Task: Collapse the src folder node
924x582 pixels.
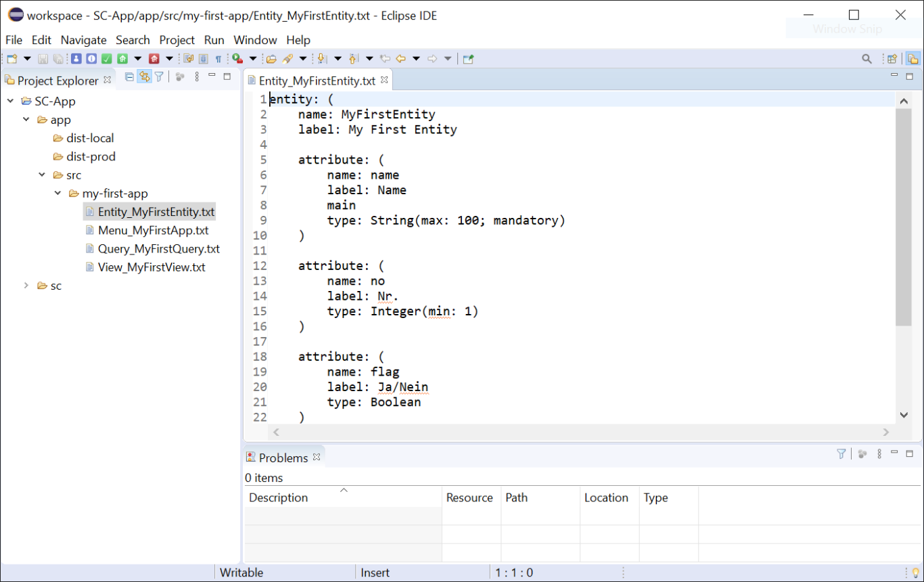Action: coord(42,175)
